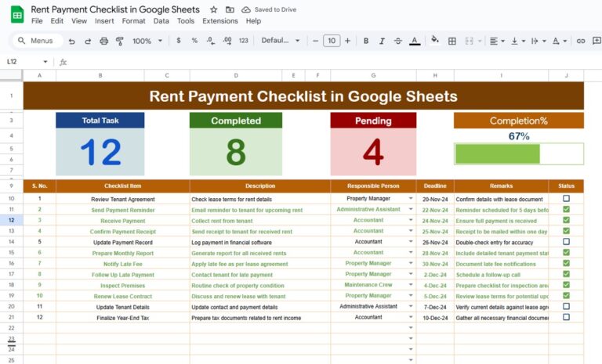The width and height of the screenshot is (602, 364).
Task: Select the Checklist Item header cell
Action: (x=123, y=186)
